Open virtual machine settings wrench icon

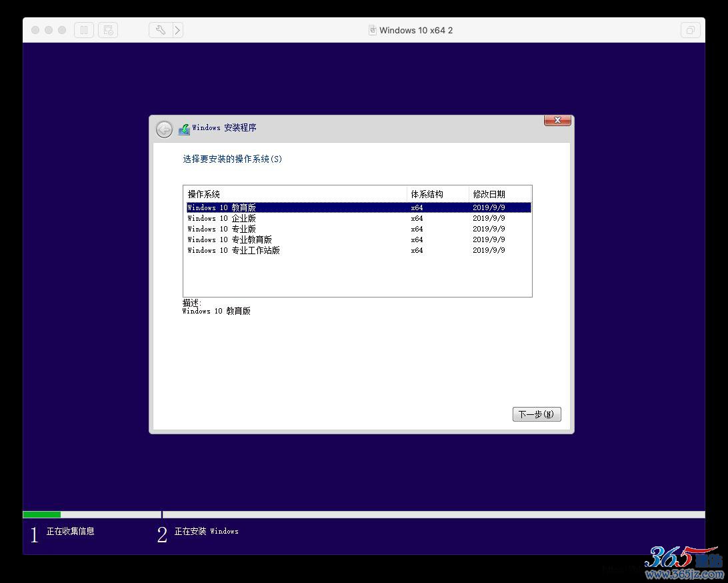point(161,30)
